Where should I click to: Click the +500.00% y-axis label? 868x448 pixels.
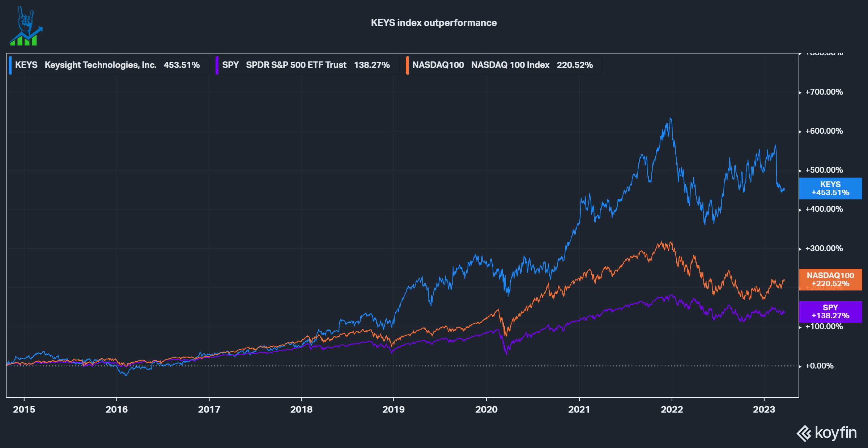(824, 170)
